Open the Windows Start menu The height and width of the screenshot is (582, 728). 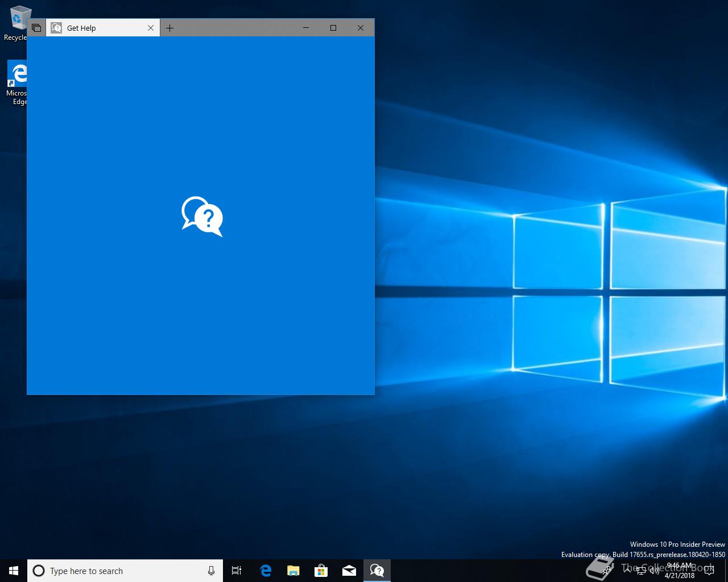pos(14,571)
